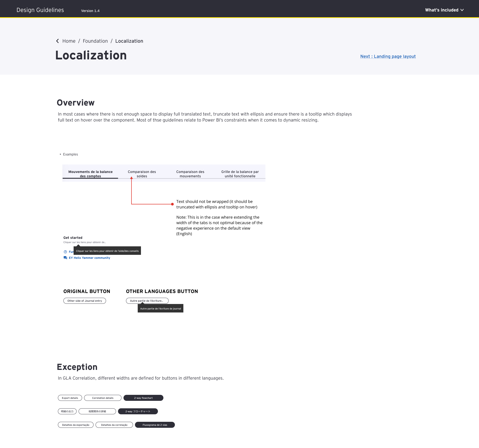The image size is (479, 448).
Task: Go to Home in breadcrumb
Action: pyautogui.click(x=69, y=41)
